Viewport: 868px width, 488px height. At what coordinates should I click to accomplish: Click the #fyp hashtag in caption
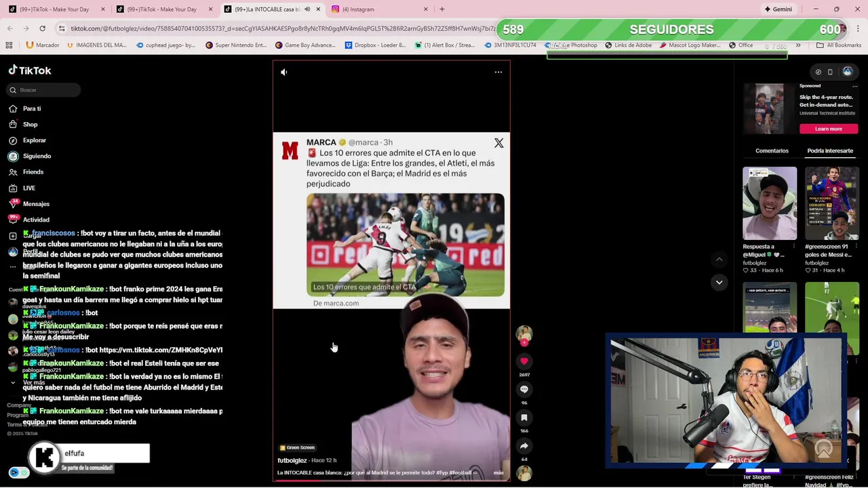click(x=442, y=473)
